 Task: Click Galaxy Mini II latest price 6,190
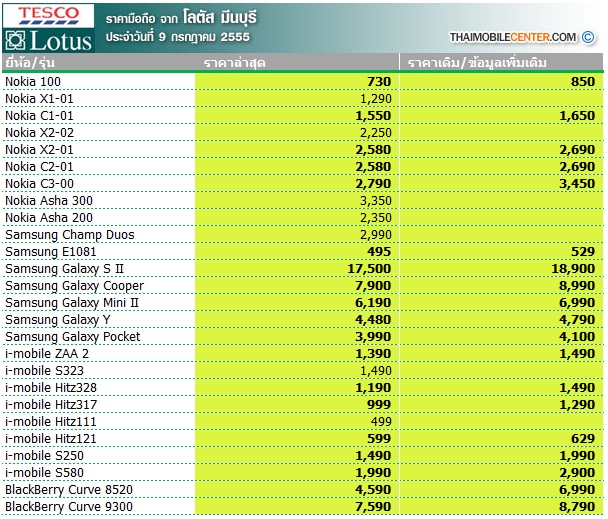(373, 303)
